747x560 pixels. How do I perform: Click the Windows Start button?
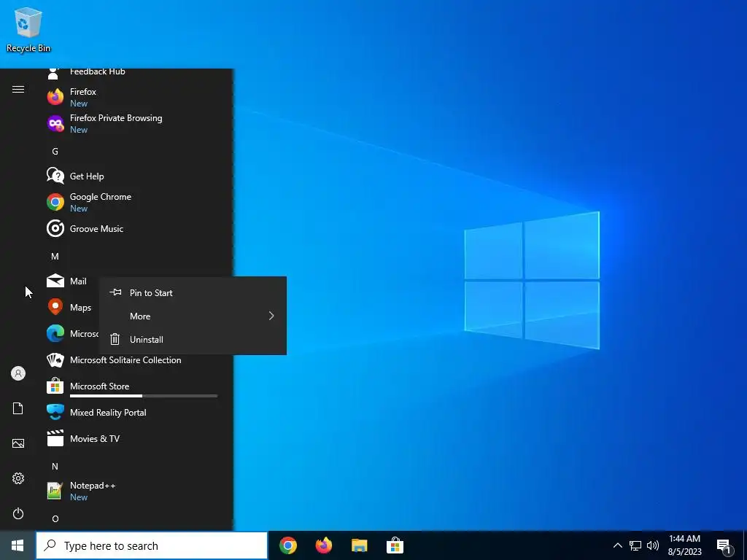click(x=18, y=545)
